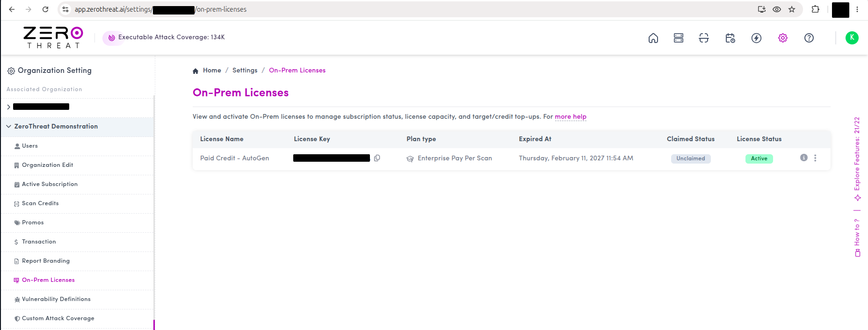Bookmark this page with star icon
Image resolution: width=868 pixels, height=330 pixels.
pos(792,9)
